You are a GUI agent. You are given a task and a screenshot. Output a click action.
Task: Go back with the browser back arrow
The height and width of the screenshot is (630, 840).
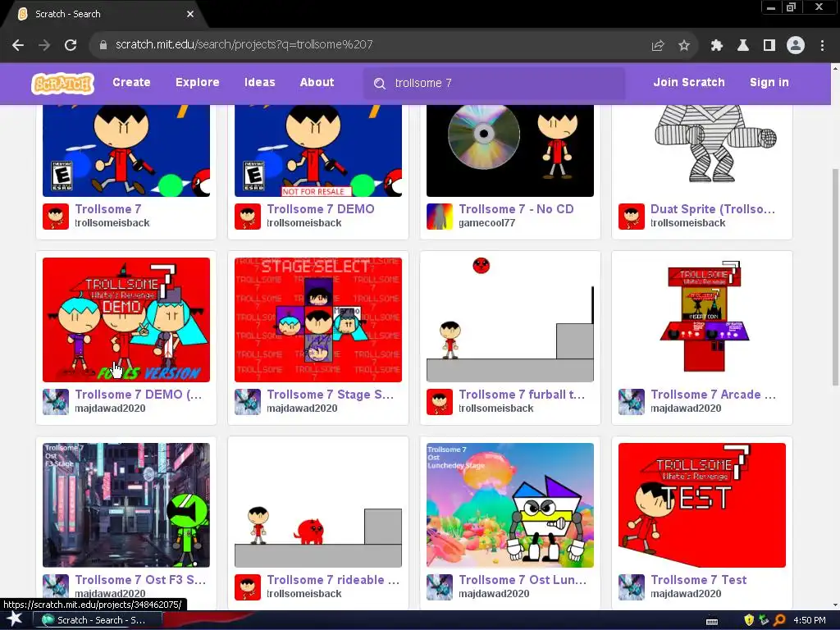coord(18,45)
